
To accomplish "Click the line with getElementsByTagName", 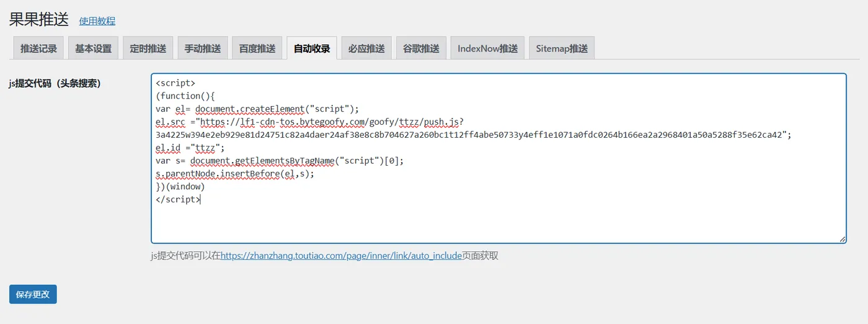I will click(x=280, y=161).
